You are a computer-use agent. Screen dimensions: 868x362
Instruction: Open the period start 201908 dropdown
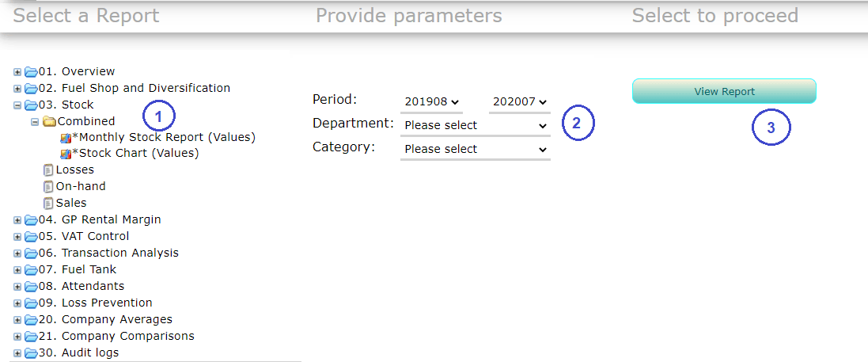point(432,101)
